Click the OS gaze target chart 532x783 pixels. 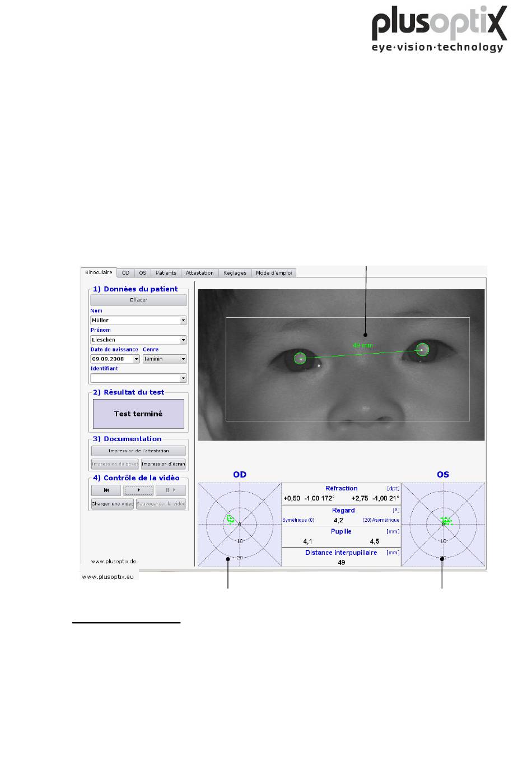[x=443, y=524]
